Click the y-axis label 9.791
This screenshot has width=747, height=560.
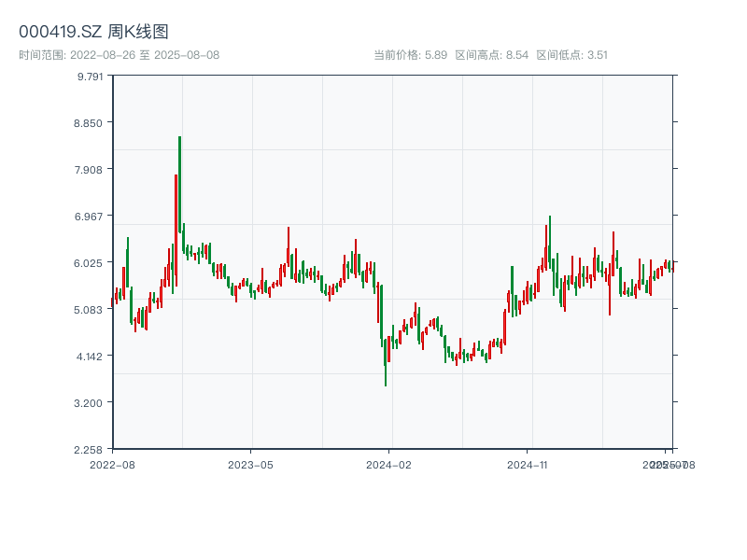(x=90, y=77)
